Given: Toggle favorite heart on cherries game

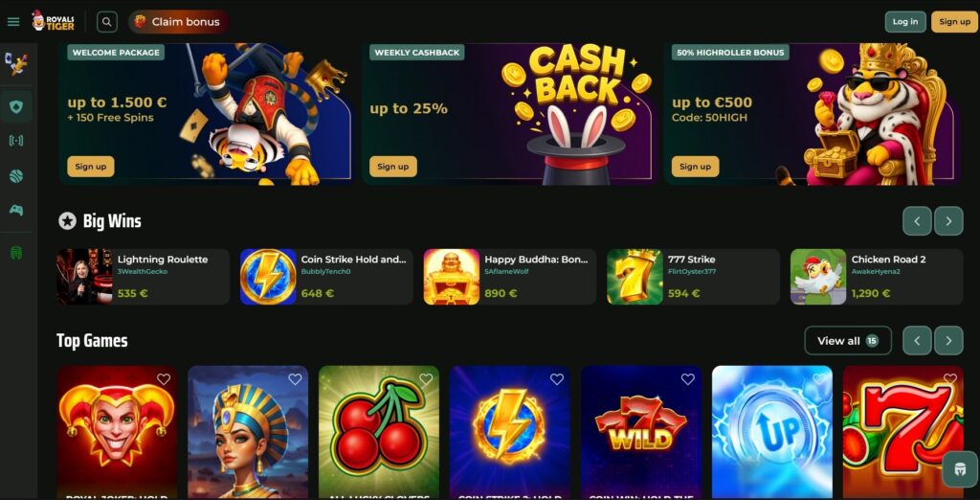Looking at the screenshot, I should (x=426, y=378).
